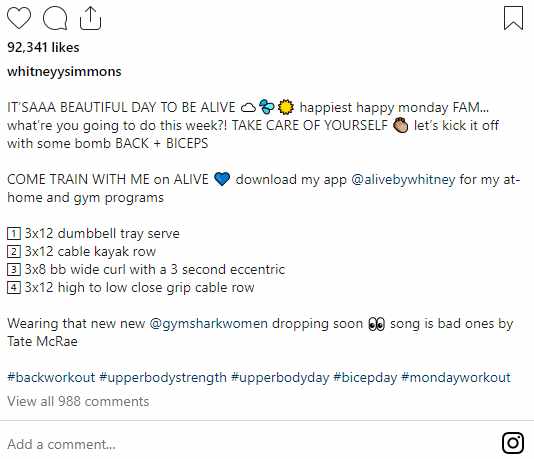Select the boxed number 1 list marker
This screenshot has width=534, height=459.
14,234
